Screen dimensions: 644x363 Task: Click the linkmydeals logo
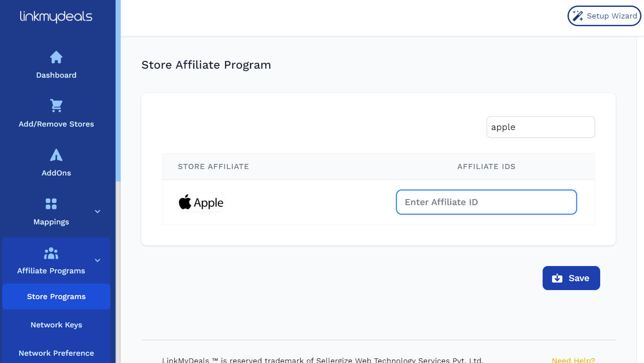(x=56, y=17)
